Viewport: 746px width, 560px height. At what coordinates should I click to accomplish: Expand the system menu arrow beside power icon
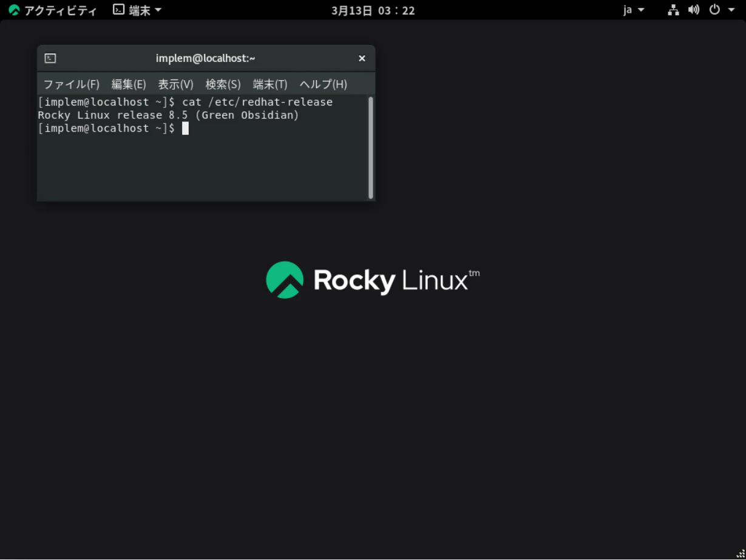(x=731, y=10)
